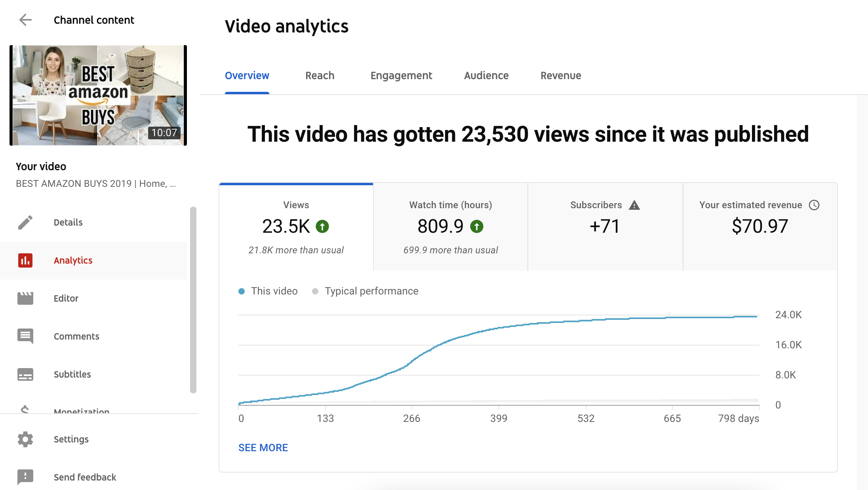Screen dimensions: 868x490
Task: Open Comments in the sidebar
Action: [x=93, y=336]
